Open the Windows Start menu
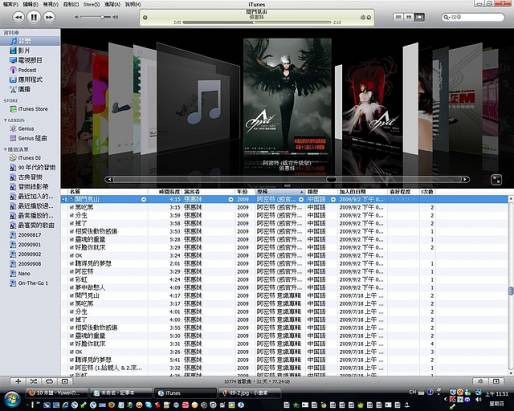The image size is (514, 411). (x=12, y=399)
